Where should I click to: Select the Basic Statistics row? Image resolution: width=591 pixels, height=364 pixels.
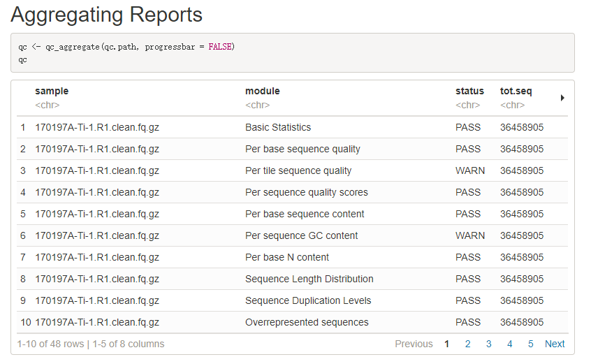(278, 127)
